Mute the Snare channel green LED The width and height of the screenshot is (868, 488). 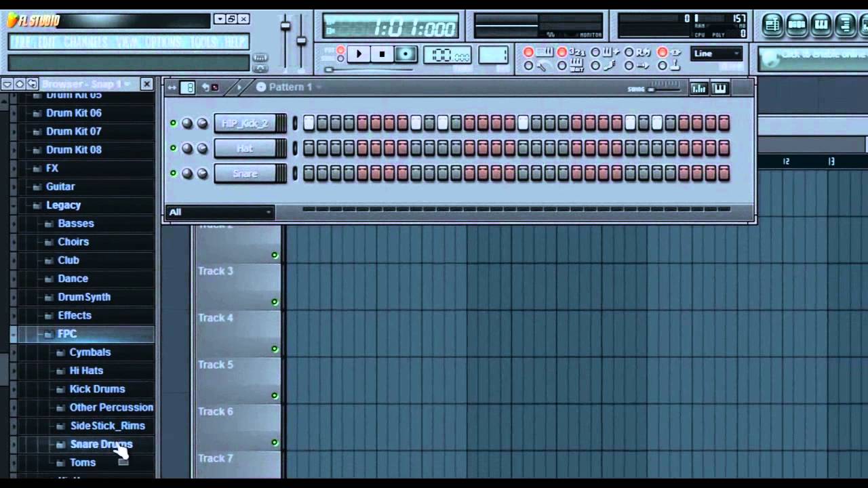point(174,173)
